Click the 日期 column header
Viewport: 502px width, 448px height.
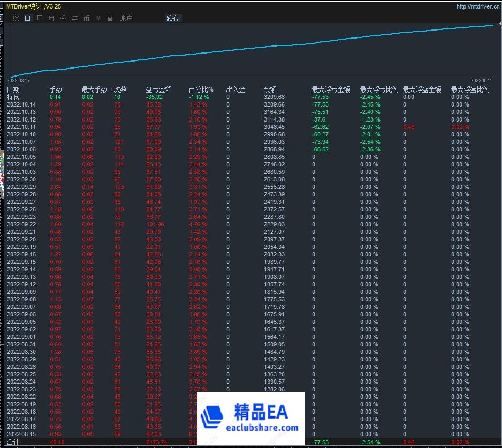[13, 90]
